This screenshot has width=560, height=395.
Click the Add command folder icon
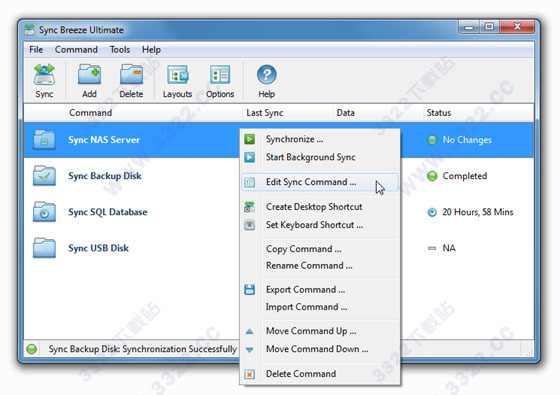[89, 75]
